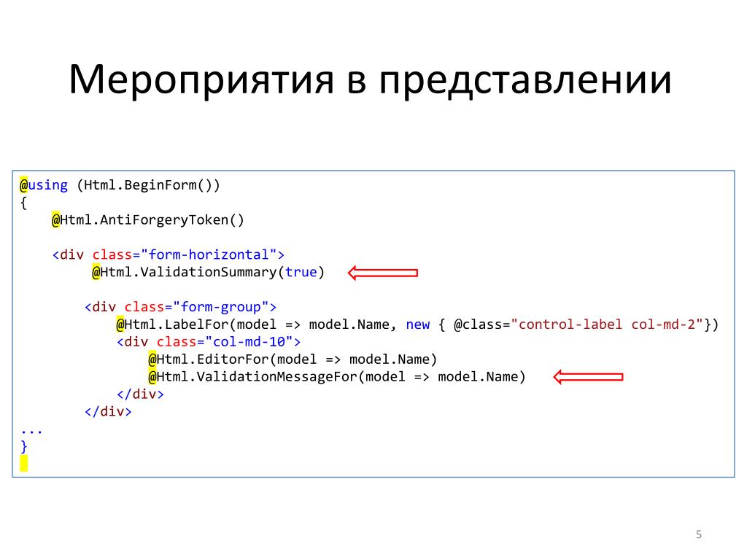Click the "control-label col-md-2" string
Image resolution: width=747 pixels, height=560 pixels.
coord(607,324)
